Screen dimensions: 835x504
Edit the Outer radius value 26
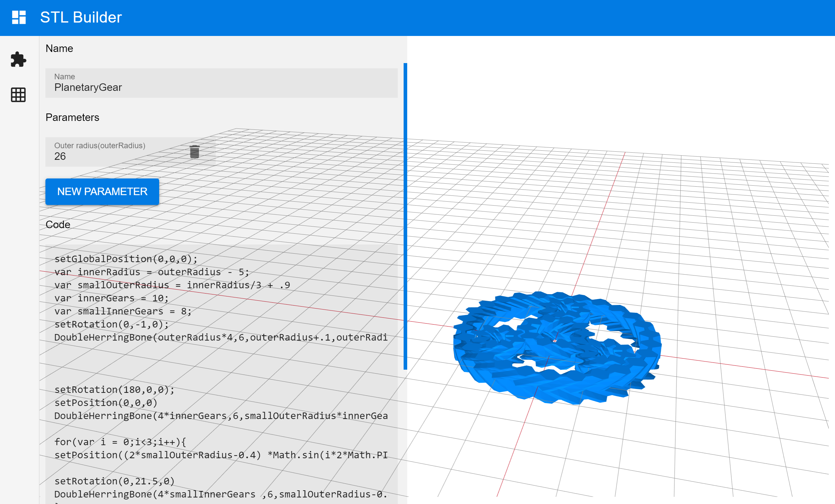130,152
